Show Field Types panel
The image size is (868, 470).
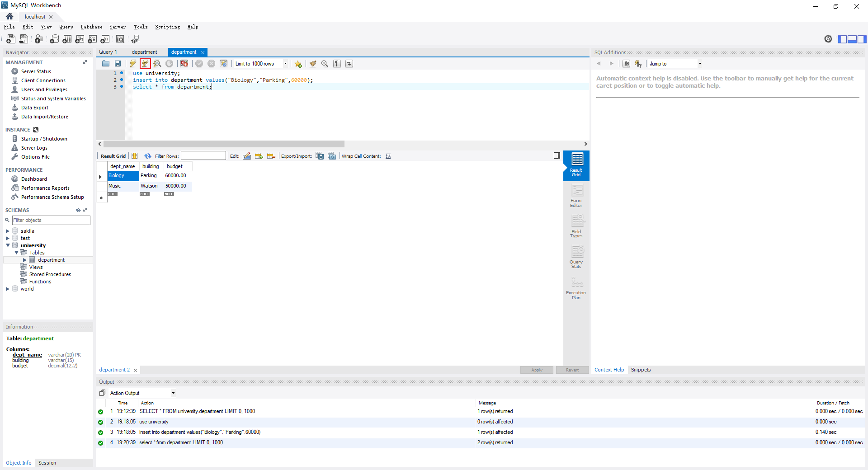576,226
